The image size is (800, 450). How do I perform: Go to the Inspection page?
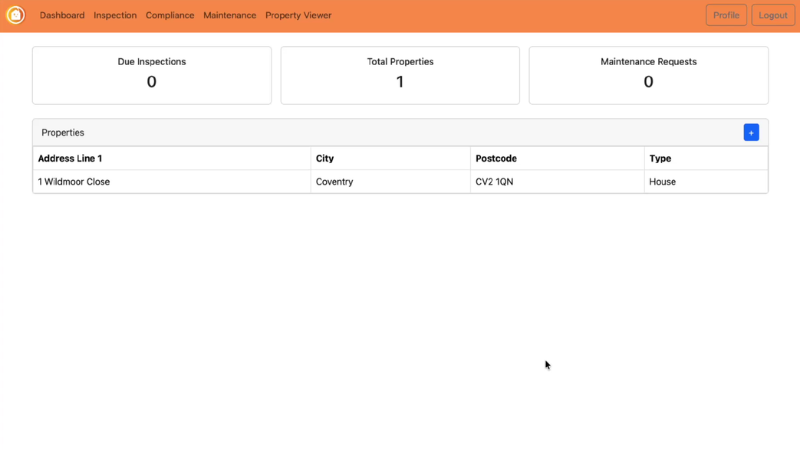(115, 15)
